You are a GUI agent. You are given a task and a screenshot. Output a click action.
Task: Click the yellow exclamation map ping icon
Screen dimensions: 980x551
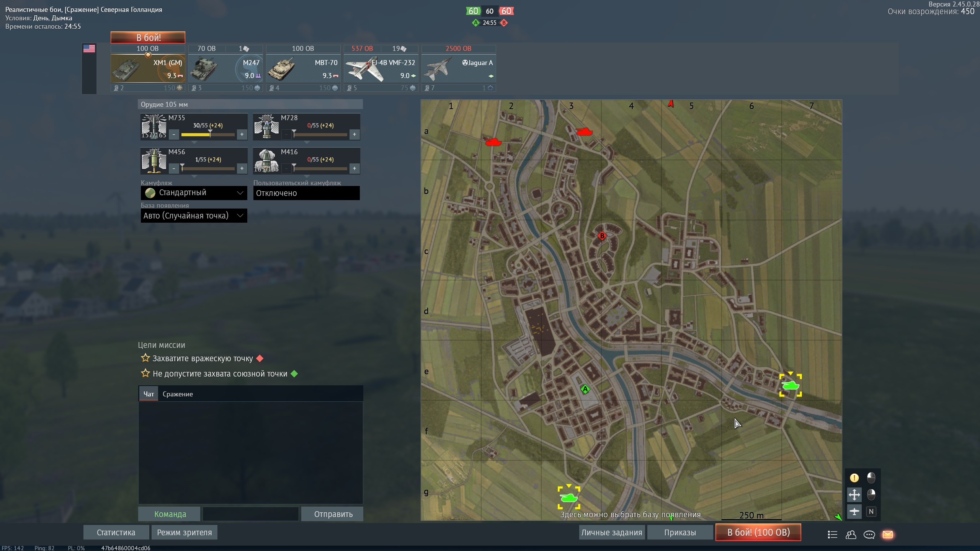pyautogui.click(x=854, y=478)
